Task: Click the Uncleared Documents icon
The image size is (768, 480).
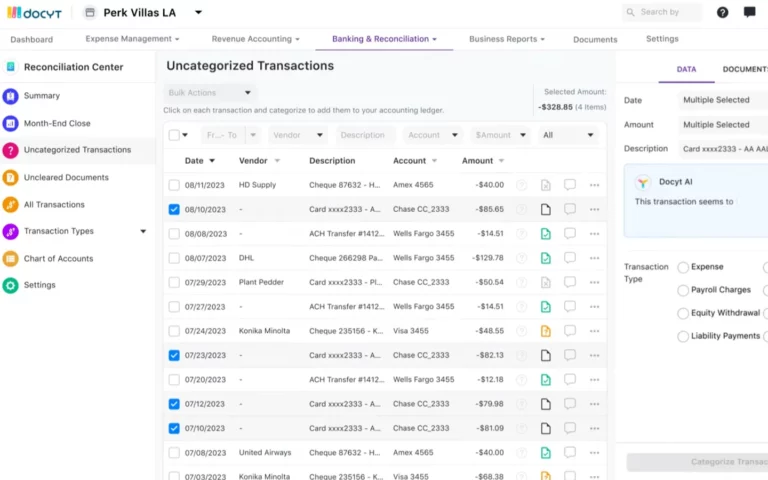Action: click(x=11, y=177)
